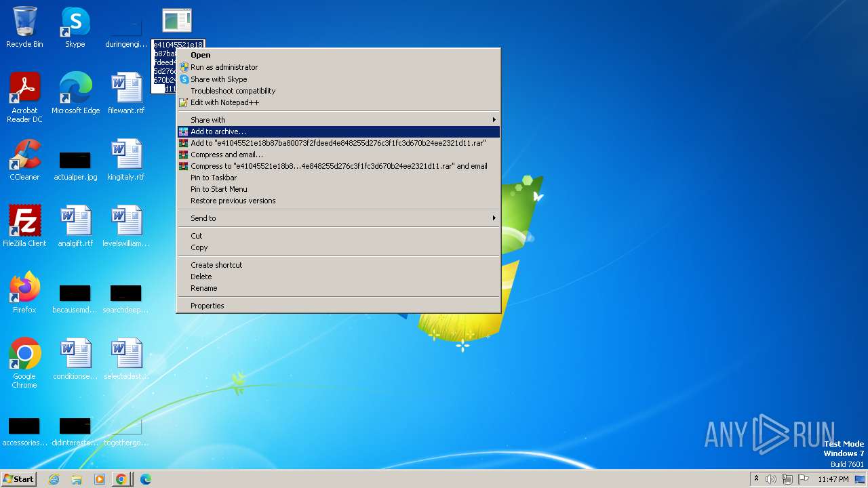Viewport: 868px width, 488px height.
Task: Open the network tray icon
Action: pyautogui.click(x=787, y=479)
